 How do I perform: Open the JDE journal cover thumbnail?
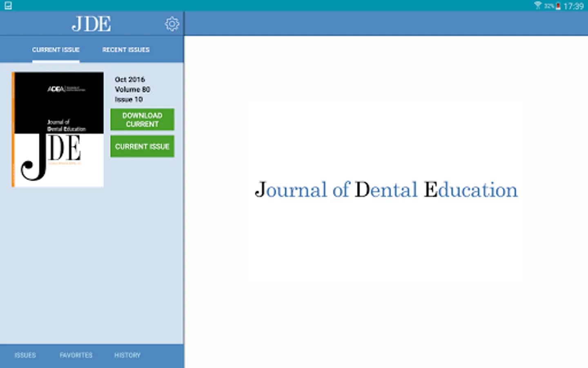tap(58, 129)
